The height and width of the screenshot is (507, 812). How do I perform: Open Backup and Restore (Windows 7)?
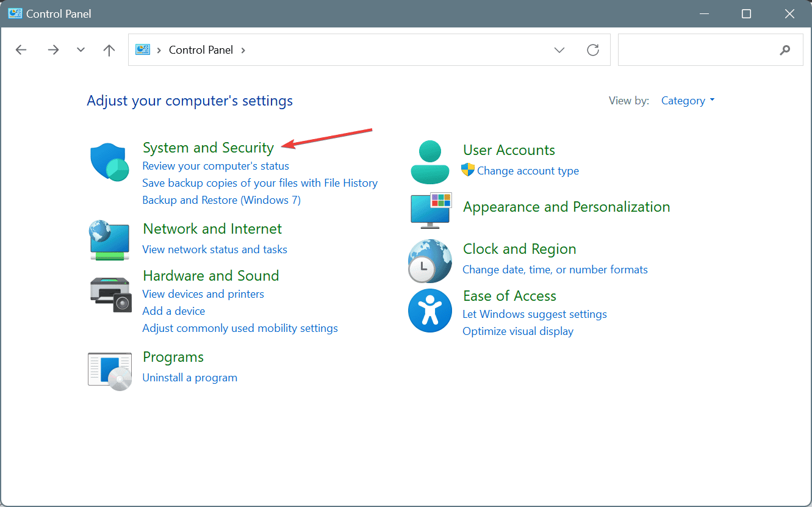pos(221,200)
